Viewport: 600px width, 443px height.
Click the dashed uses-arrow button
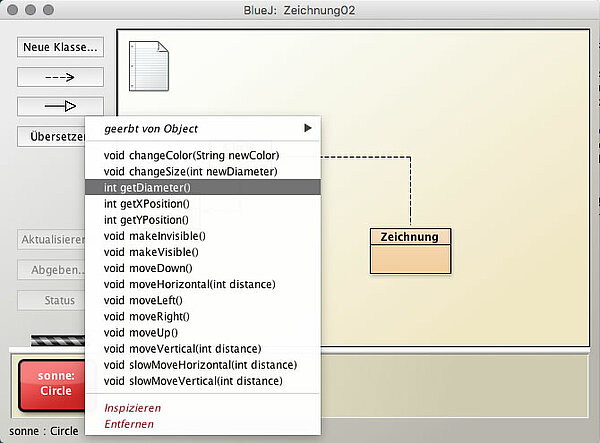click(61, 77)
